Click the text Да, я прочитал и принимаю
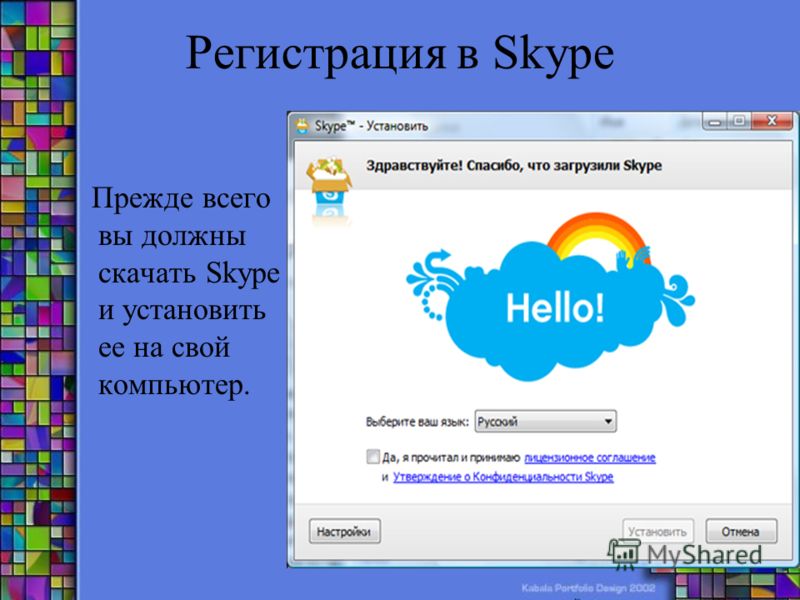This screenshot has width=800, height=600. click(451, 458)
